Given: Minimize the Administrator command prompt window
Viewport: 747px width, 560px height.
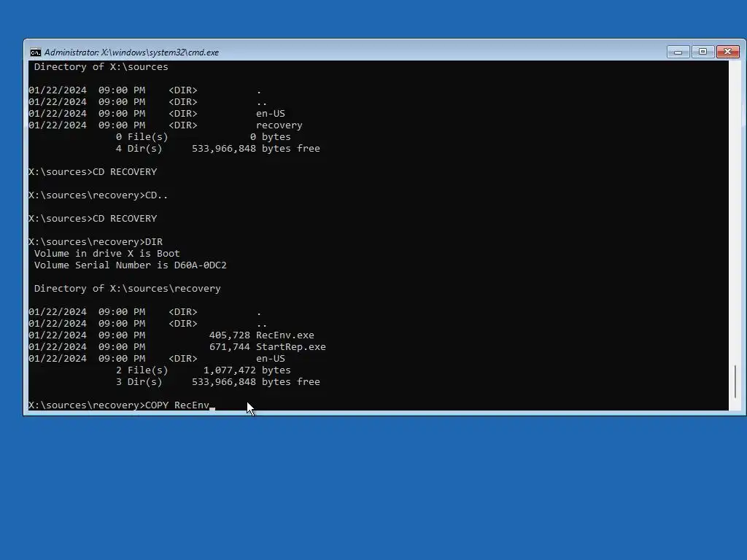Looking at the screenshot, I should pyautogui.click(x=678, y=52).
